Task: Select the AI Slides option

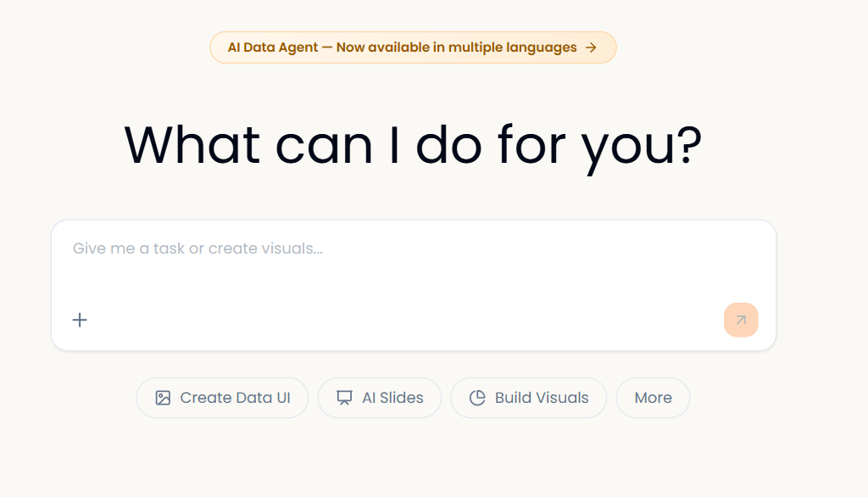Action: click(x=379, y=398)
